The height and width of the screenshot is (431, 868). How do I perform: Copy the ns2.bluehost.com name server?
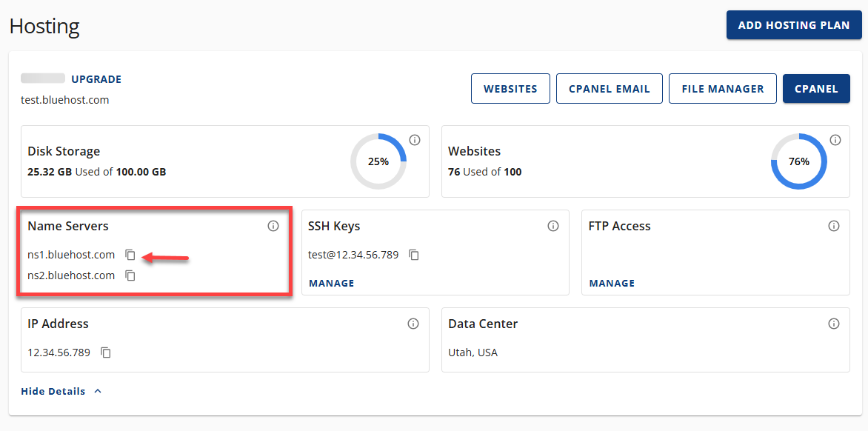tap(130, 275)
